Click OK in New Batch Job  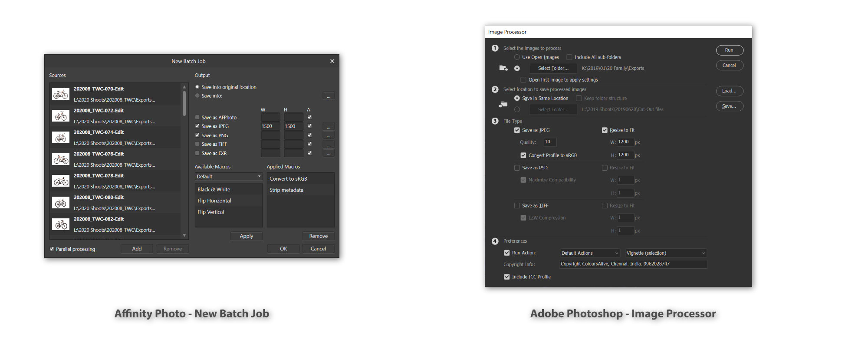(x=283, y=249)
